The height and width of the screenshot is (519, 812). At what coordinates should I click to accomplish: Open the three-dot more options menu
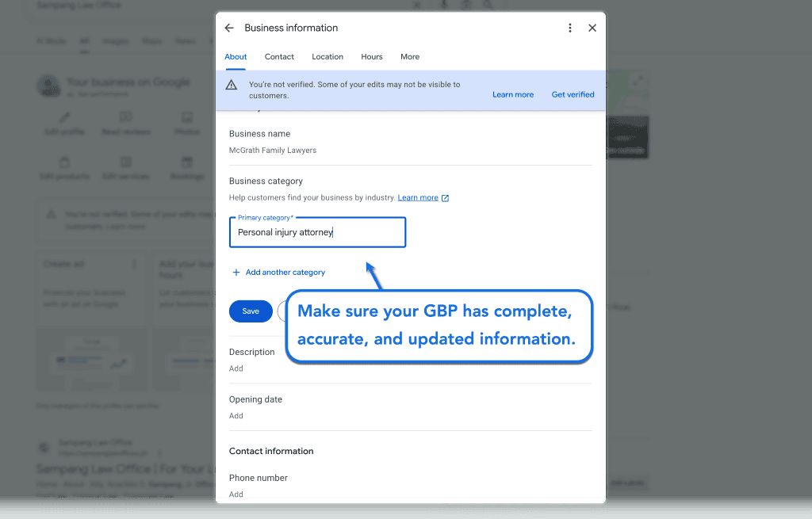569,28
